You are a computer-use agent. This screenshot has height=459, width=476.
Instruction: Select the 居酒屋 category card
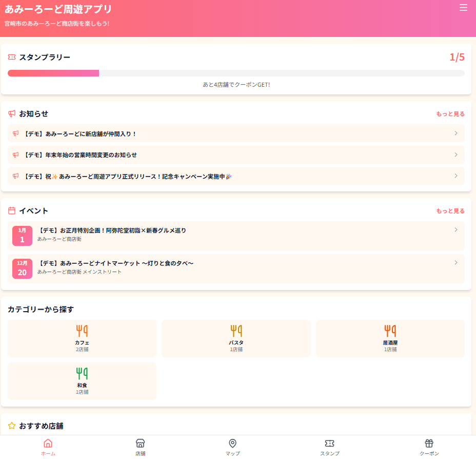click(390, 338)
